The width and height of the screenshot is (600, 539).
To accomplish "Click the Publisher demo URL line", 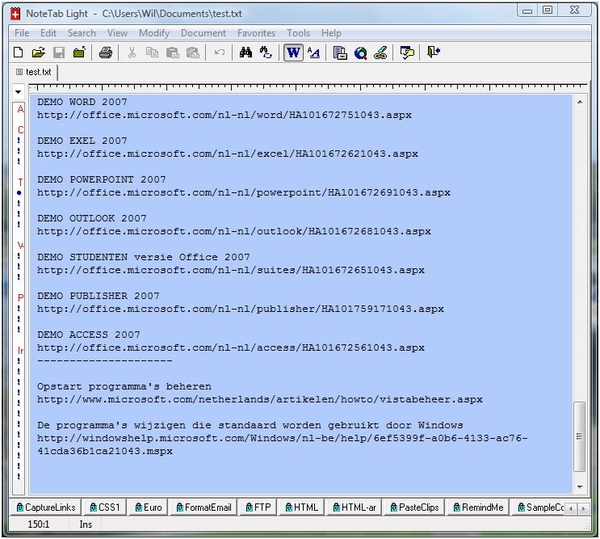I will pos(241,309).
